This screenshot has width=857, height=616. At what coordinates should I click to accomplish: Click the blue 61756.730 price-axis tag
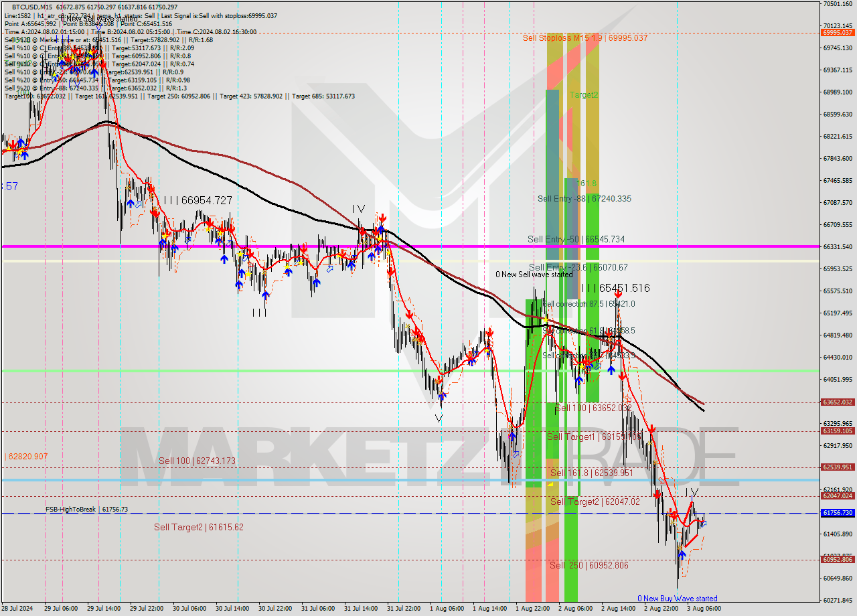[838, 513]
